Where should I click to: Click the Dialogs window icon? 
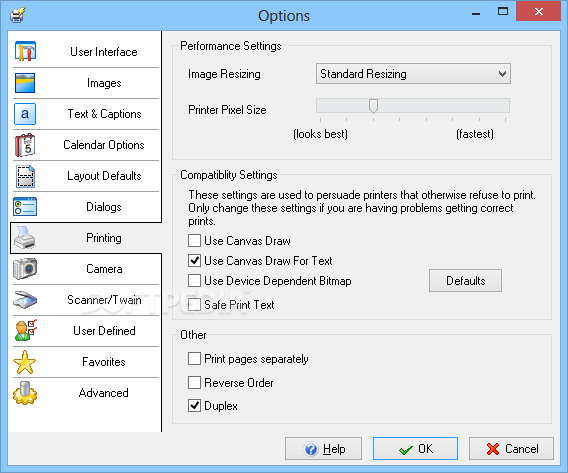point(25,207)
